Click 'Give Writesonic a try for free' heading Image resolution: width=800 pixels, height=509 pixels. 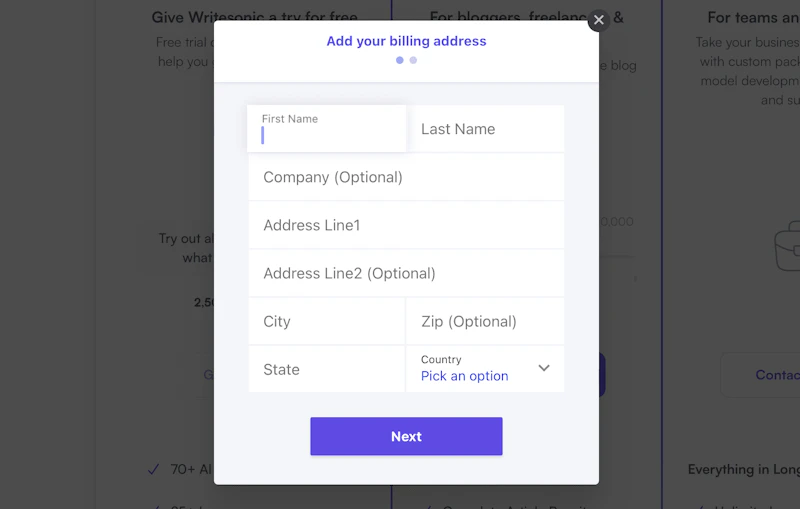254,17
